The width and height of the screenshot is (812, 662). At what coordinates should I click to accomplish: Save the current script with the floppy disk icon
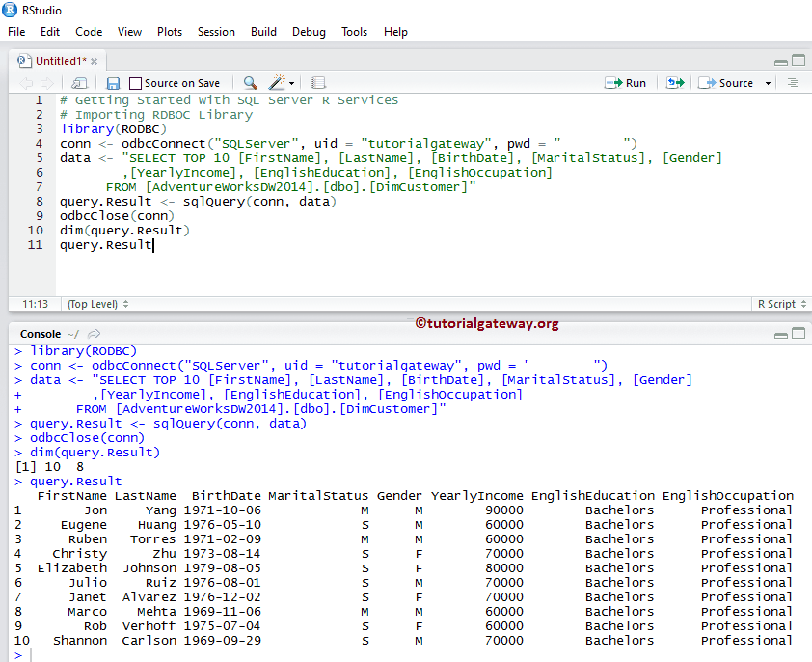[113, 82]
